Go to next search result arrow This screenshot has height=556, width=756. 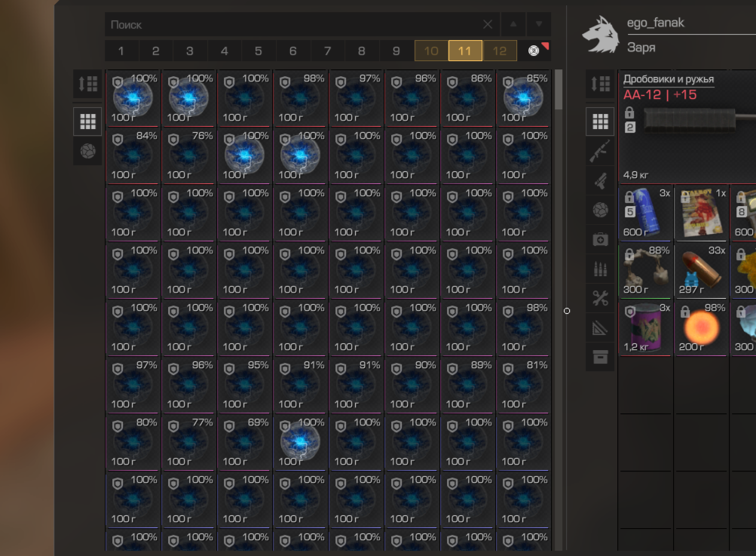click(x=539, y=24)
